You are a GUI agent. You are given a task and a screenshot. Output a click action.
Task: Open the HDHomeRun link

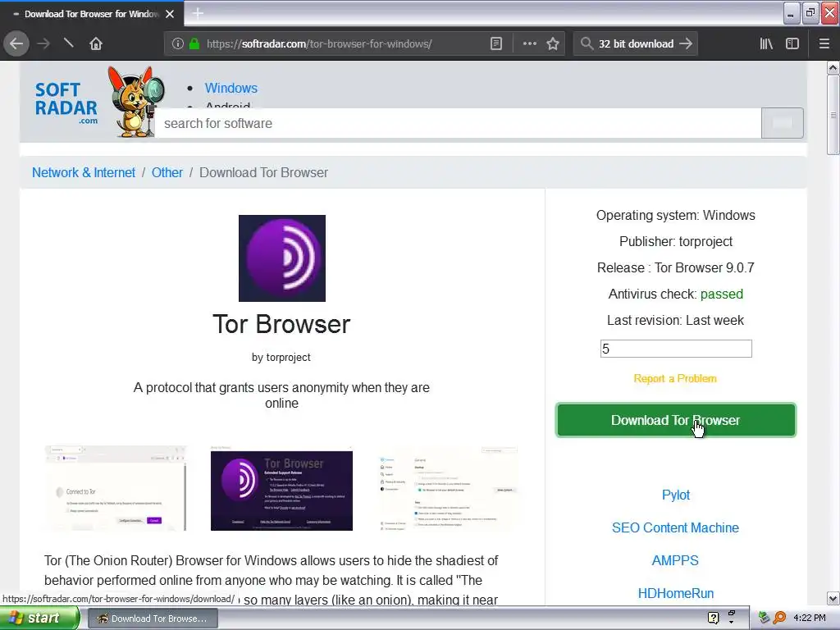[676, 593]
